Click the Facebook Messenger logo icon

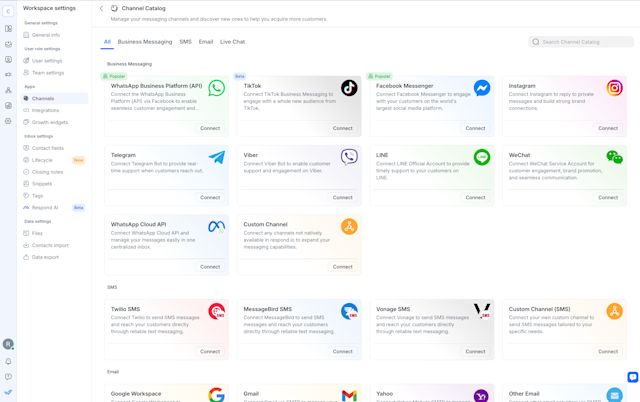482,88
